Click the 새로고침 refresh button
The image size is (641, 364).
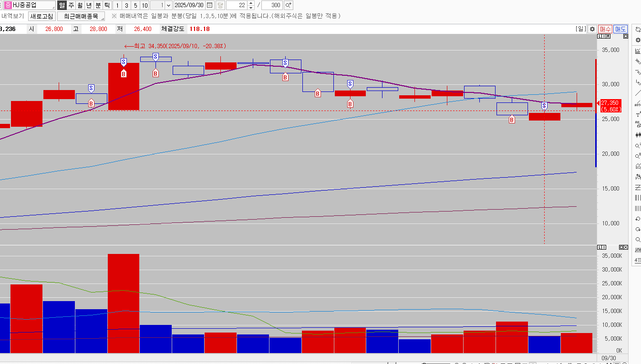point(41,16)
